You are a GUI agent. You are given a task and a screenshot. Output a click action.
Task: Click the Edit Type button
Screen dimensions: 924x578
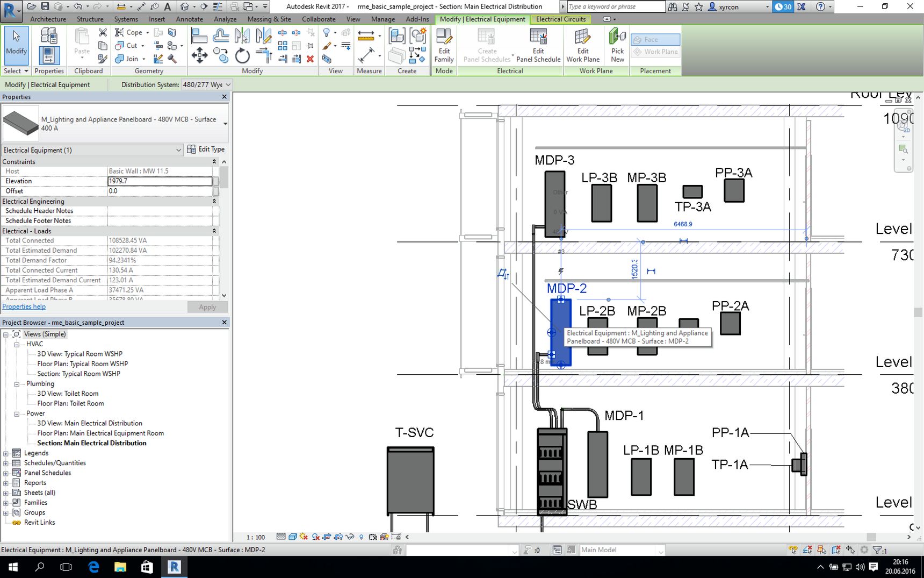[x=206, y=149]
